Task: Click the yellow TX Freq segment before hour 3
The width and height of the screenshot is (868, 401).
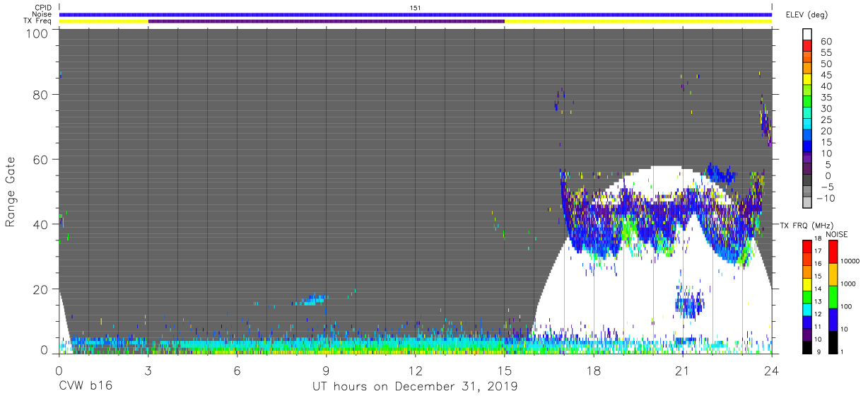Action: click(x=104, y=21)
